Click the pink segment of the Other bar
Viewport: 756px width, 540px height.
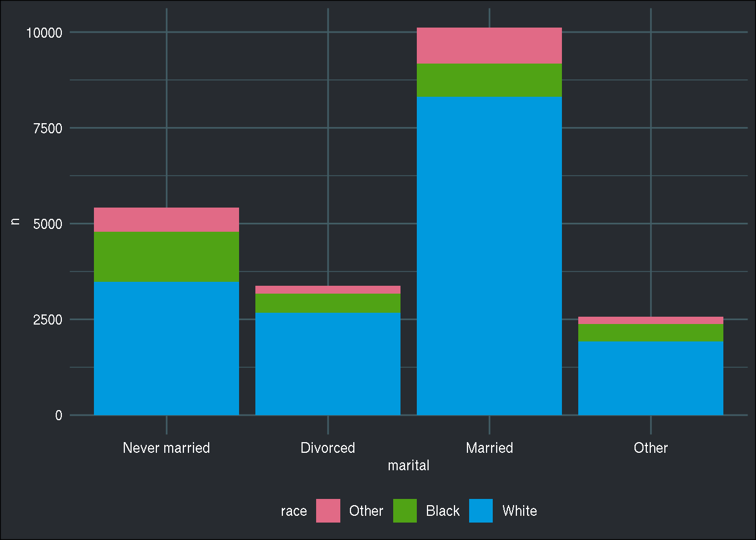coord(651,319)
